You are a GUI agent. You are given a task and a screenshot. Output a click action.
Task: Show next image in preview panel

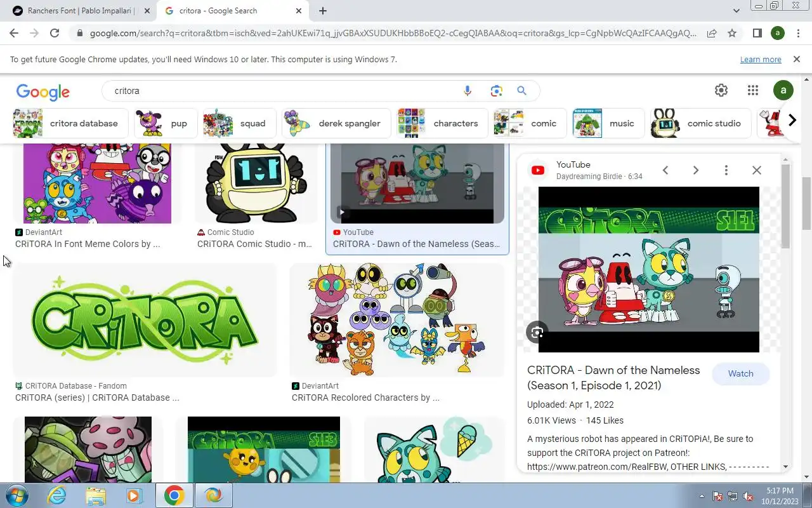pyautogui.click(x=696, y=170)
